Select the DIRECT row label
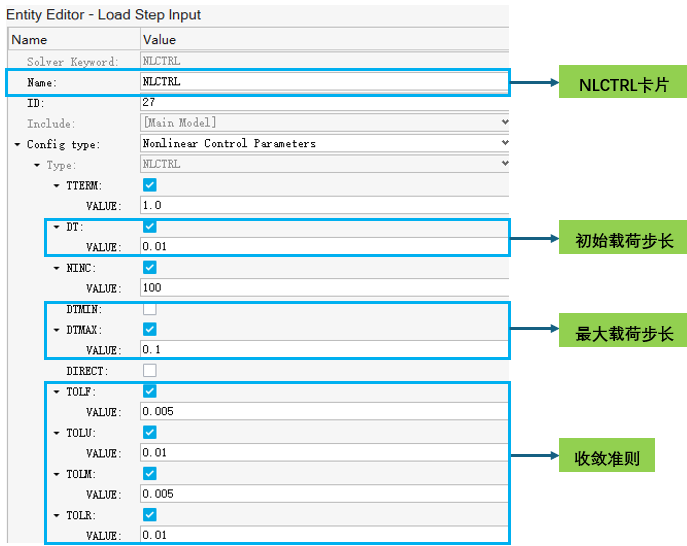The image size is (687, 546). click(87, 371)
